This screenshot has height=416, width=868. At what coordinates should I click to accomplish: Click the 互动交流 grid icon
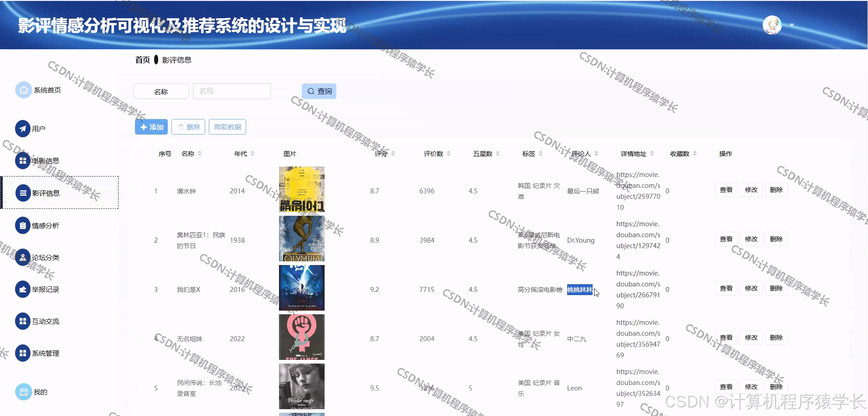coord(23,321)
